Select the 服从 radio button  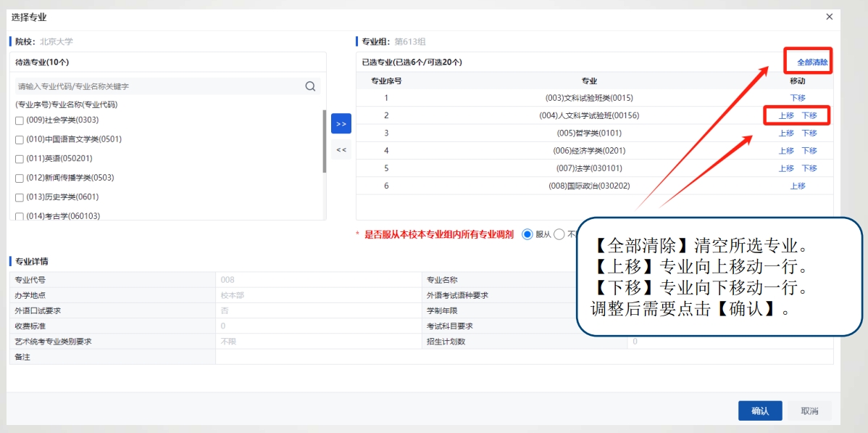click(x=527, y=234)
